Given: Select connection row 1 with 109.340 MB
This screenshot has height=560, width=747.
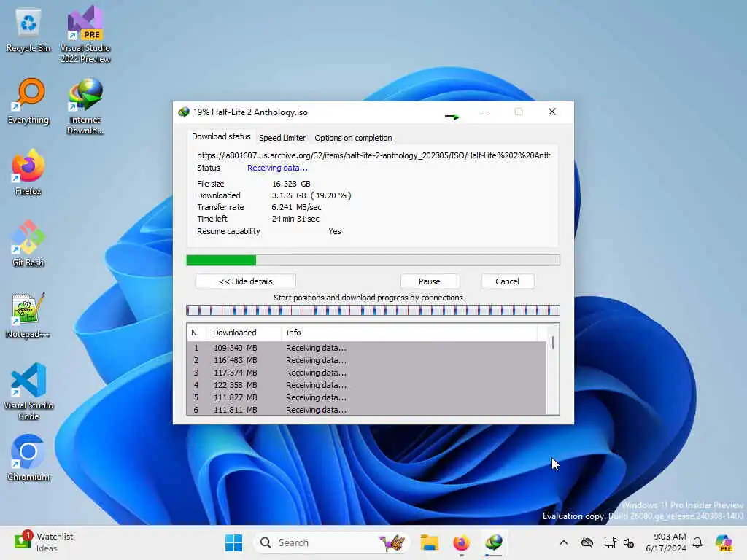Looking at the screenshot, I should coord(367,348).
